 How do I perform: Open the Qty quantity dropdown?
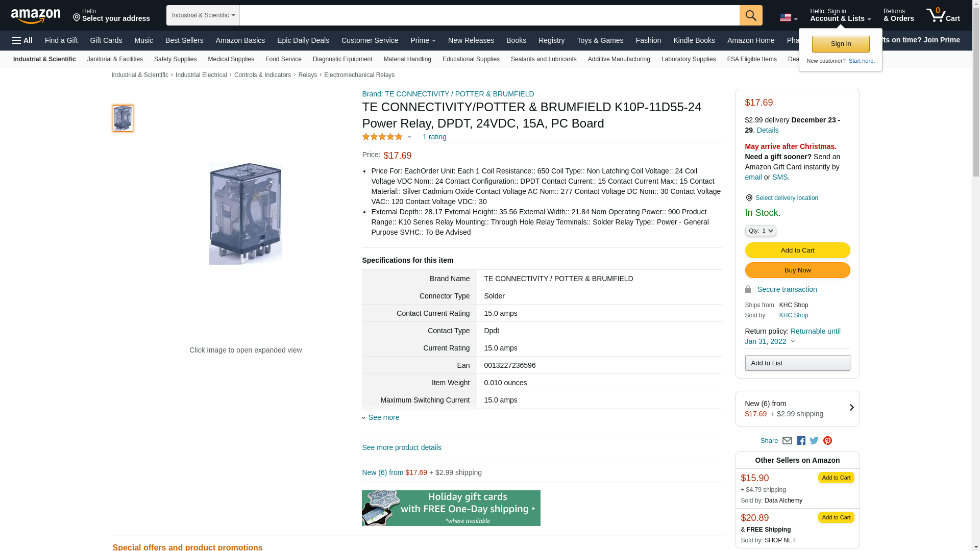(760, 231)
